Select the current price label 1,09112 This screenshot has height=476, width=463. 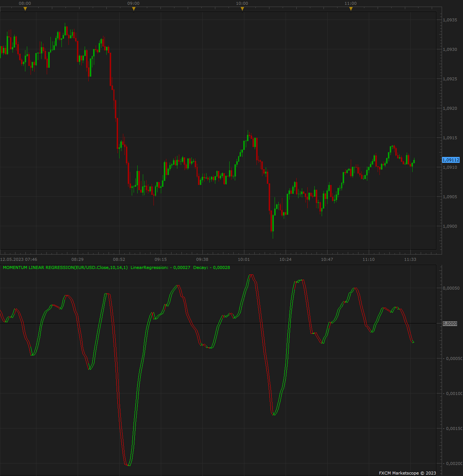[451, 160]
